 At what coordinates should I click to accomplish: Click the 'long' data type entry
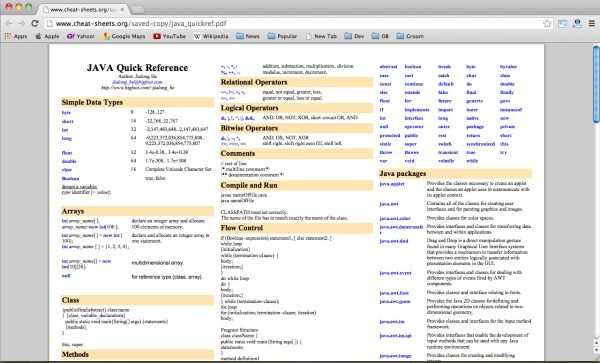(x=67, y=138)
